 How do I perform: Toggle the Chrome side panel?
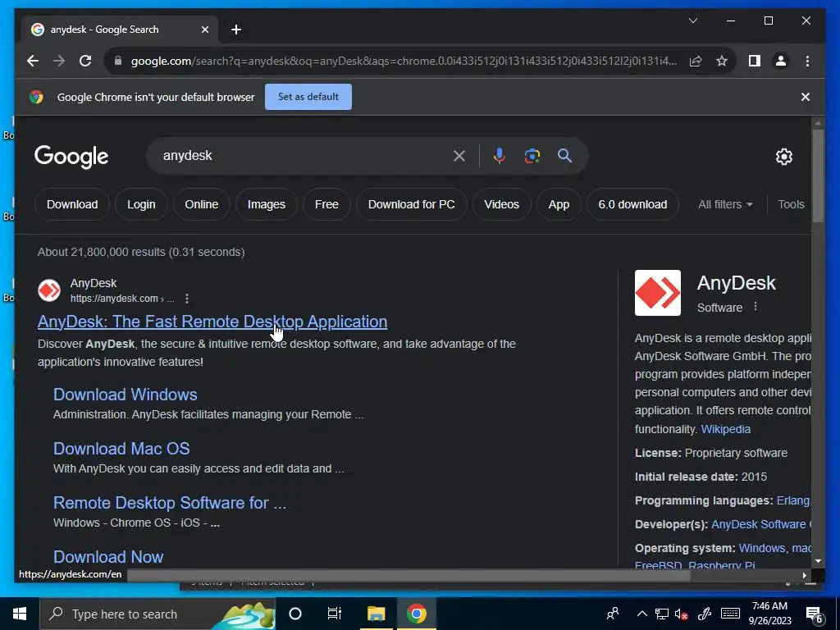click(x=755, y=61)
